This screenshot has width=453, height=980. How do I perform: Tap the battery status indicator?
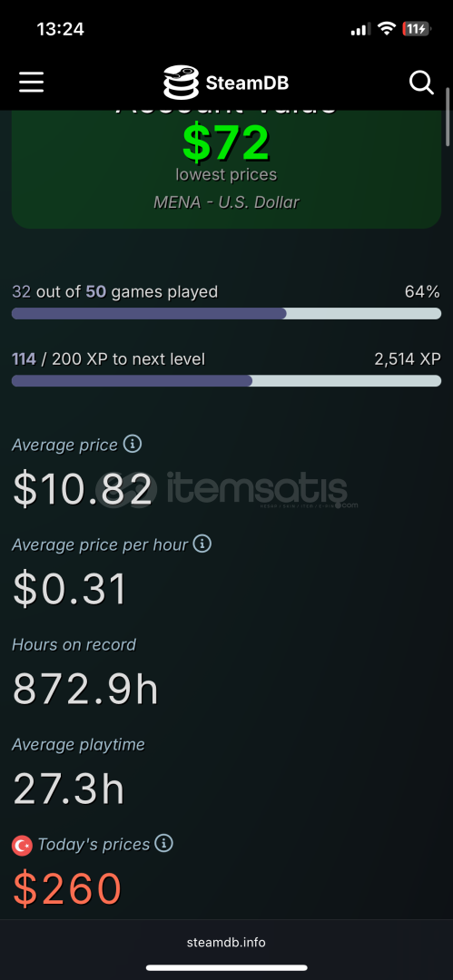416,29
